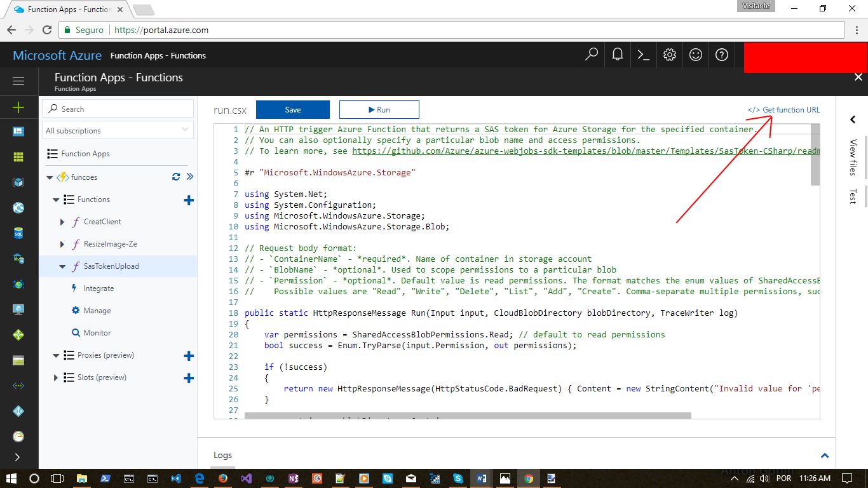Expand the Slots (preview) node arrow

tap(56, 378)
